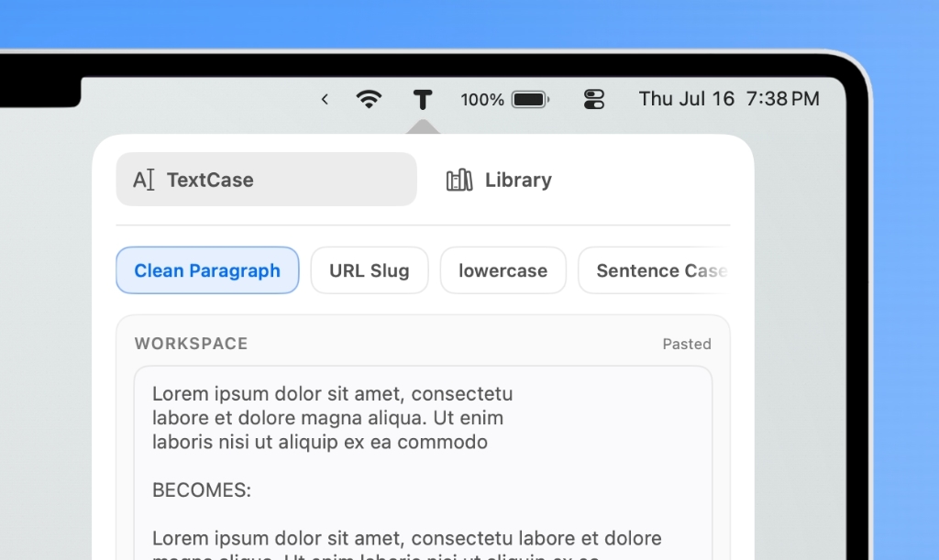Switch to the TextCase tab
The height and width of the screenshot is (560, 939).
(x=267, y=180)
